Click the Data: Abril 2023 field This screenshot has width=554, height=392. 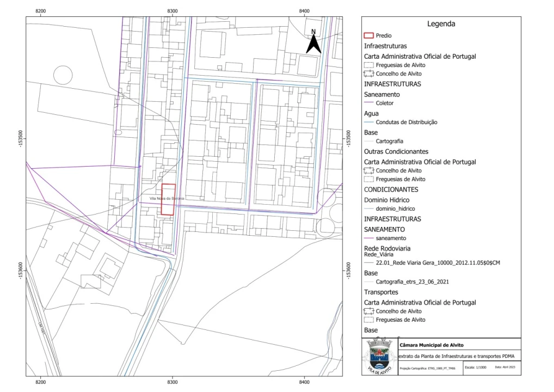[506, 368]
